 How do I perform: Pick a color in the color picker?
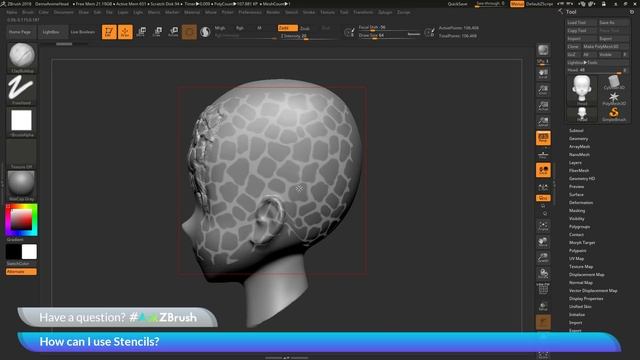[22, 220]
